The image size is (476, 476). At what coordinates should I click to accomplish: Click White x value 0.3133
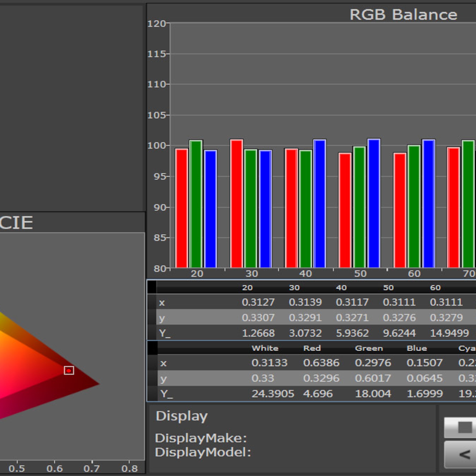point(269,363)
